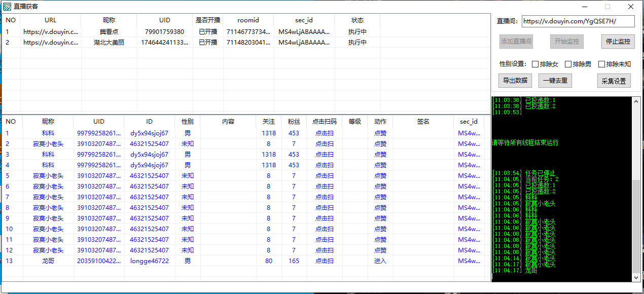Click bottom table 粉丝 column header
Viewport: 644px width, 294px height.
coord(294,122)
